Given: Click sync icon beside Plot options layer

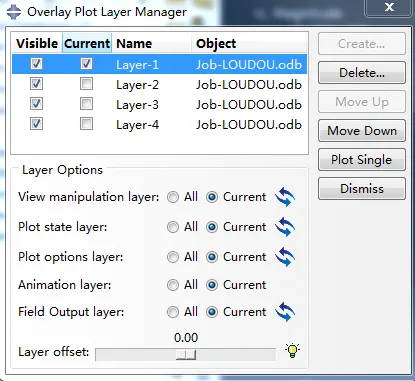Looking at the screenshot, I should (285, 257).
